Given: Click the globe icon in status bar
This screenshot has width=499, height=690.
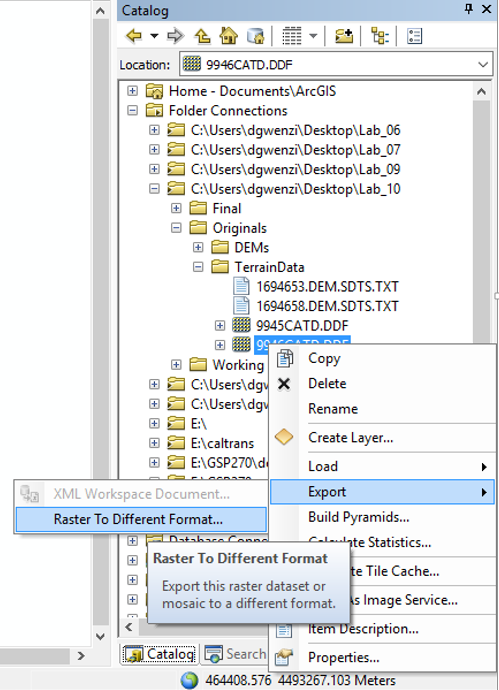Looking at the screenshot, I should [x=189, y=680].
